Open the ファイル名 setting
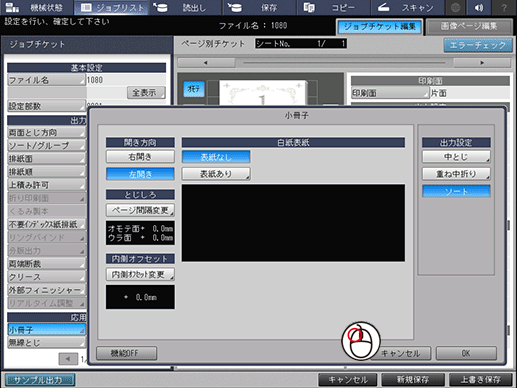517x388 pixels. coord(46,80)
